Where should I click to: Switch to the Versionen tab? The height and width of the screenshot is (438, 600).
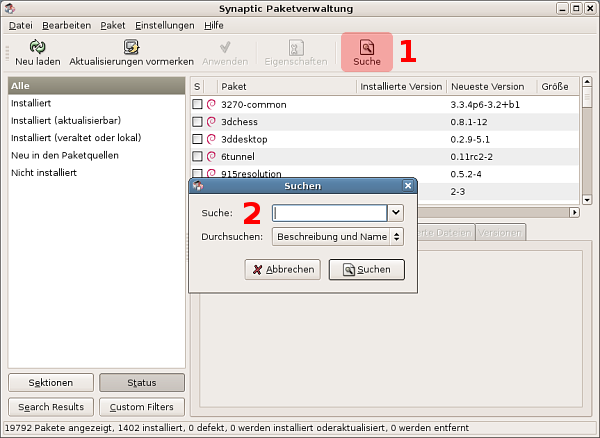500,233
